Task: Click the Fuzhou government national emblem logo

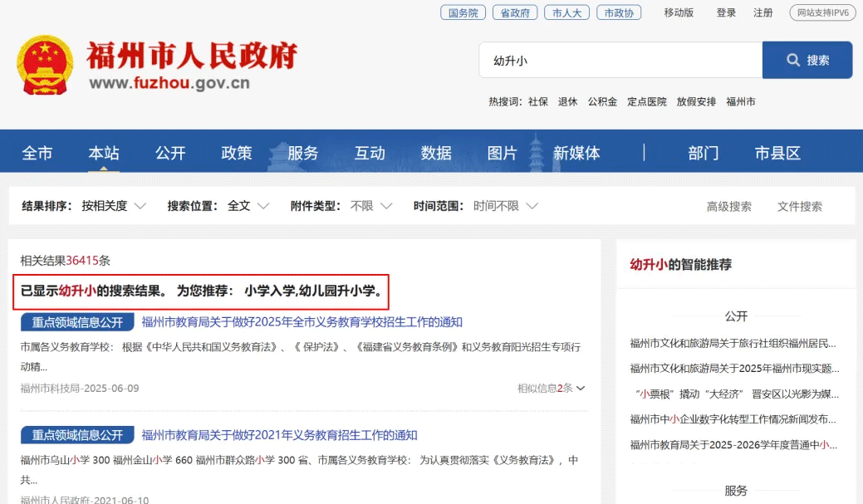Action: tap(45, 60)
